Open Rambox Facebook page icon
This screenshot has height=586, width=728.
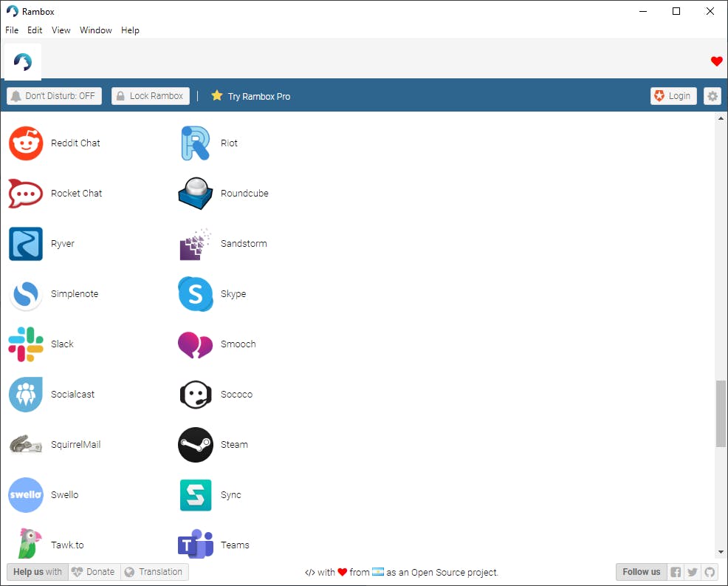tap(676, 572)
